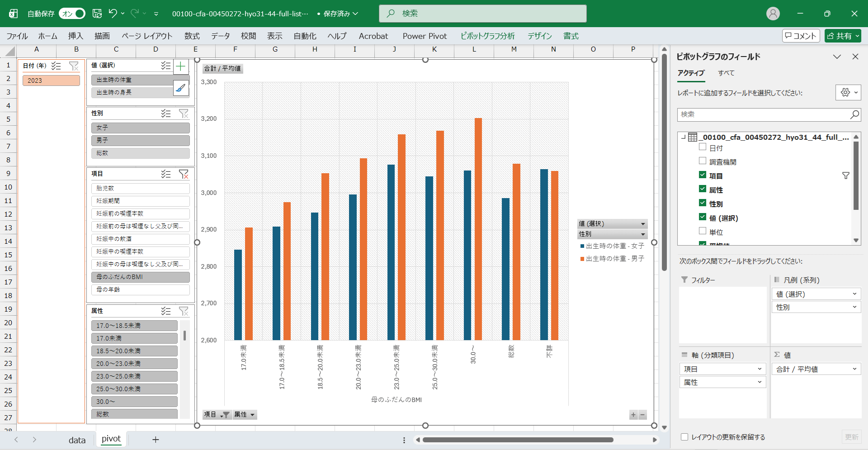Image resolution: width=868 pixels, height=450 pixels.
Task: Expand the 値 (選択) legend field dropdown
Action: 642,224
